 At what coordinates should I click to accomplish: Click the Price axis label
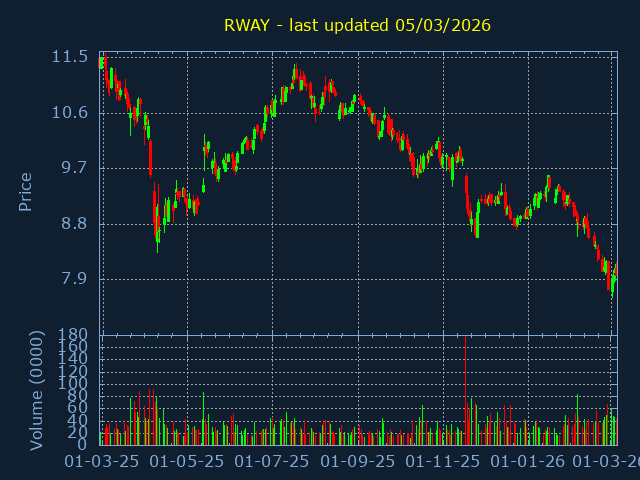point(26,191)
